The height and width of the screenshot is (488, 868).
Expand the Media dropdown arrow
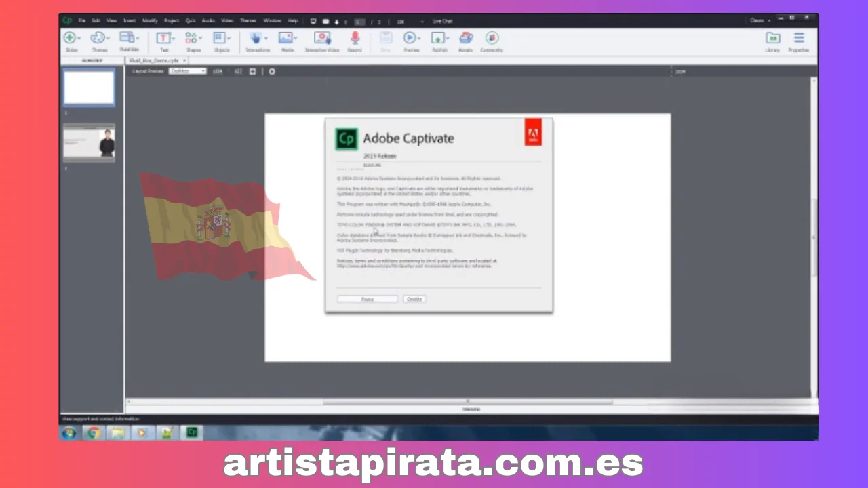point(297,39)
